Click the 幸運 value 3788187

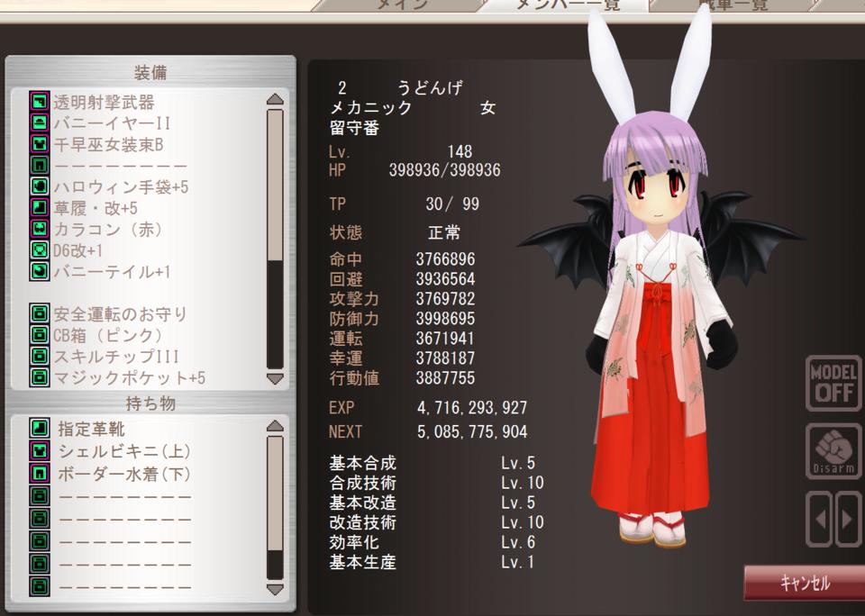click(x=445, y=358)
